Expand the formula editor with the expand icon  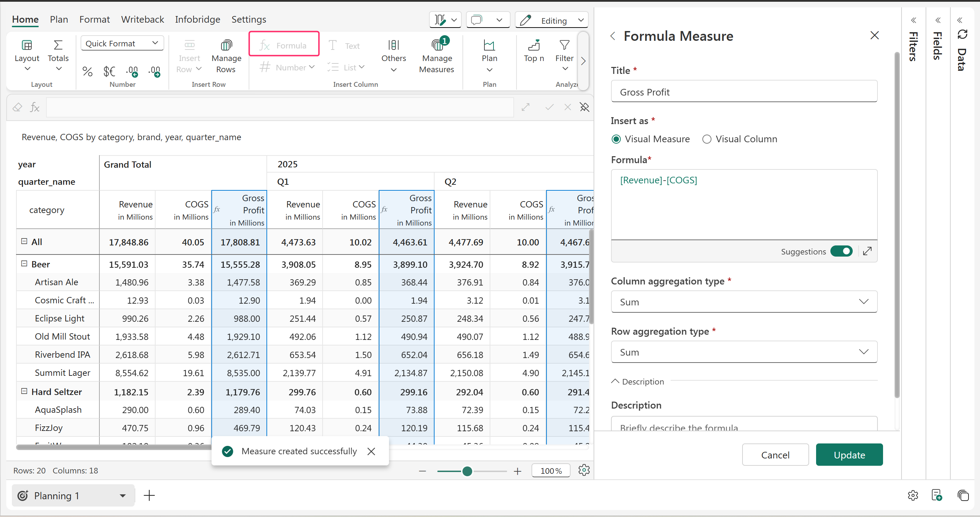867,251
